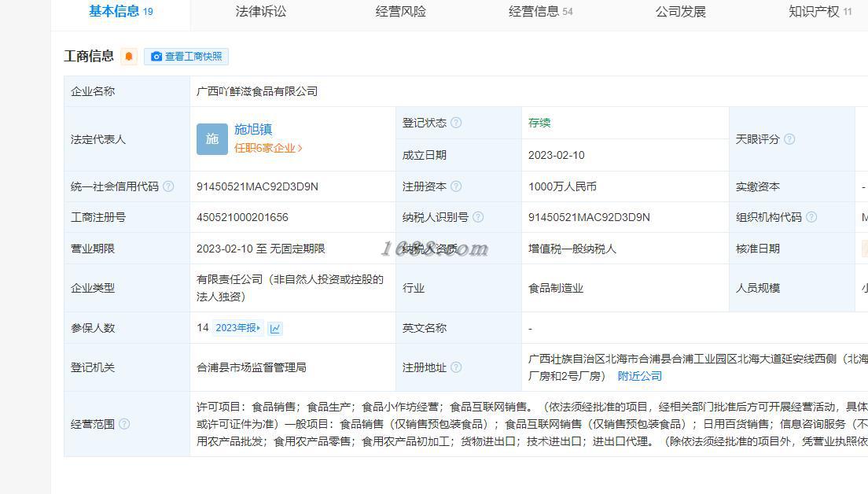Click business term 2023-02-10 至 无固定期限
The width and height of the screenshot is (868, 494).
(x=261, y=249)
